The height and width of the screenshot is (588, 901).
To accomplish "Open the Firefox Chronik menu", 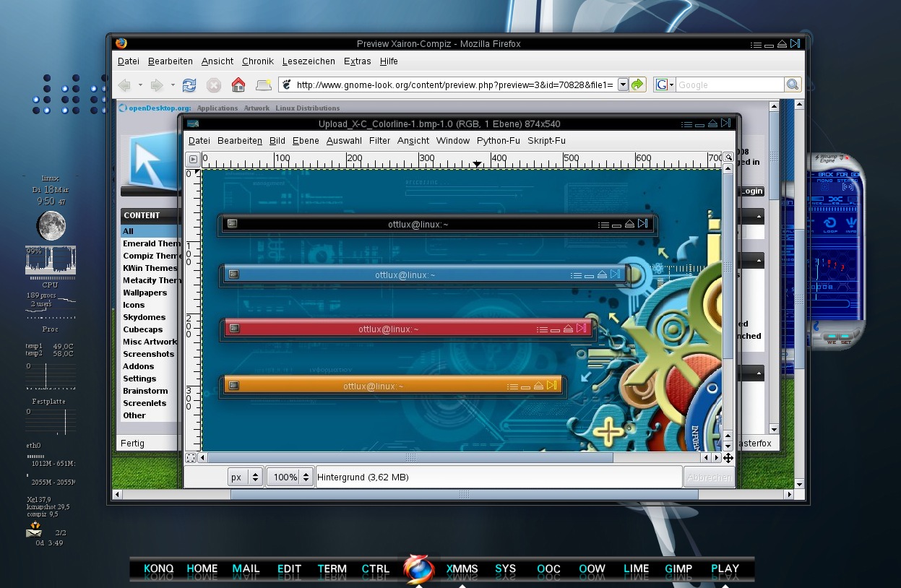I will click(x=258, y=61).
